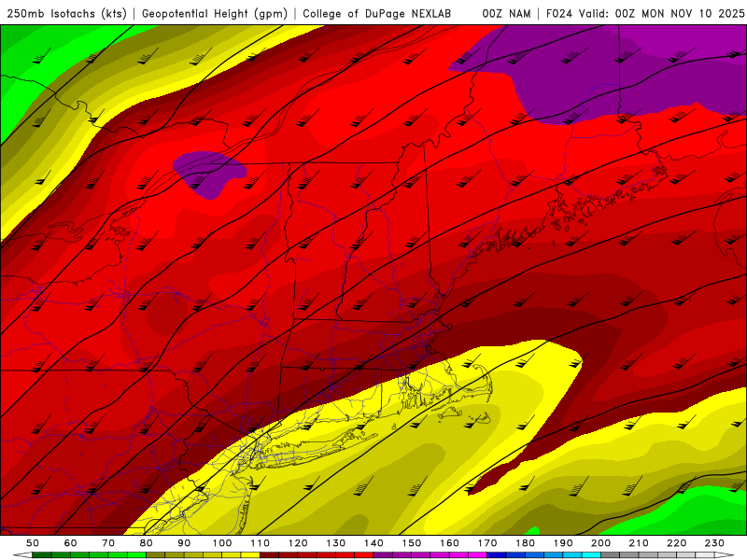Pick the dark olive swatch starting at 80
Screen dimensions: 747x560
tap(155, 555)
